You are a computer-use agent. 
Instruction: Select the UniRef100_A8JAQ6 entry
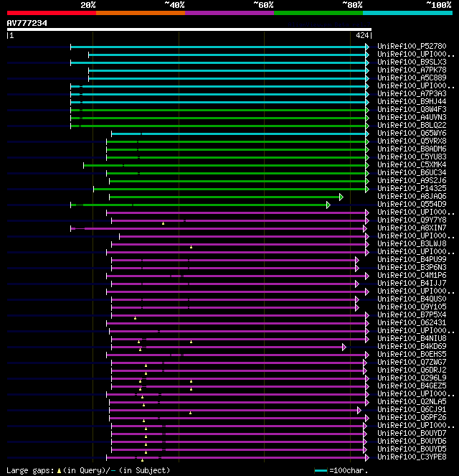coord(412,196)
